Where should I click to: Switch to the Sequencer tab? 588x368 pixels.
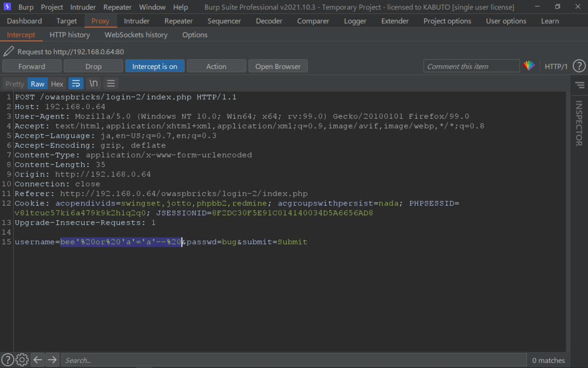[224, 21]
